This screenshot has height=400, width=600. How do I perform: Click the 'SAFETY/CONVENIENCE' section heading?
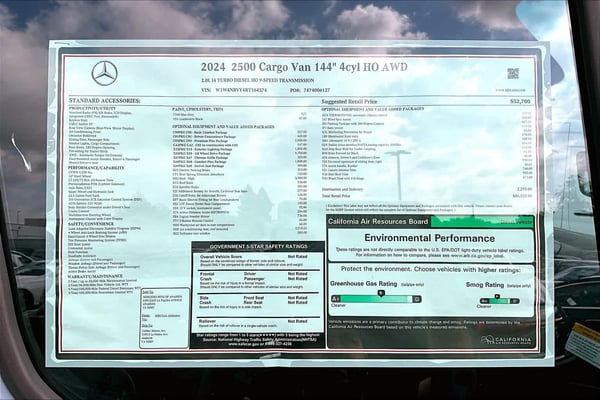[91, 224]
